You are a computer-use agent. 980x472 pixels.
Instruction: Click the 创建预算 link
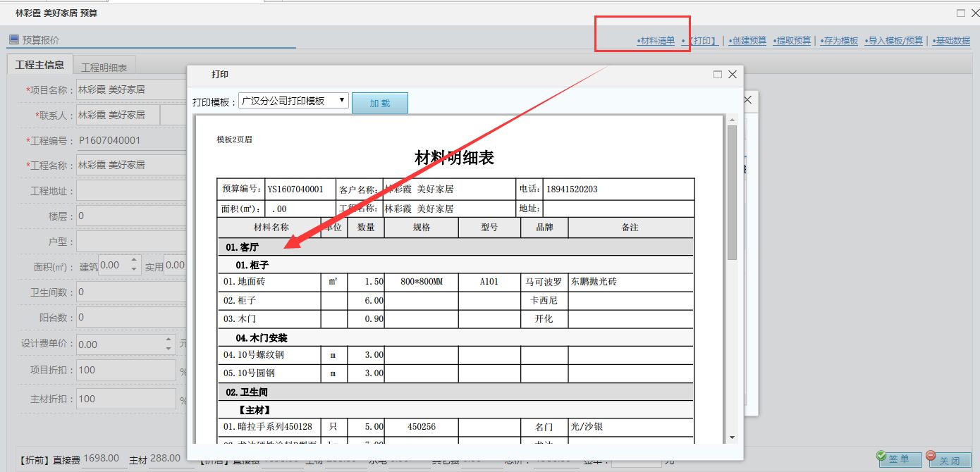(x=747, y=40)
